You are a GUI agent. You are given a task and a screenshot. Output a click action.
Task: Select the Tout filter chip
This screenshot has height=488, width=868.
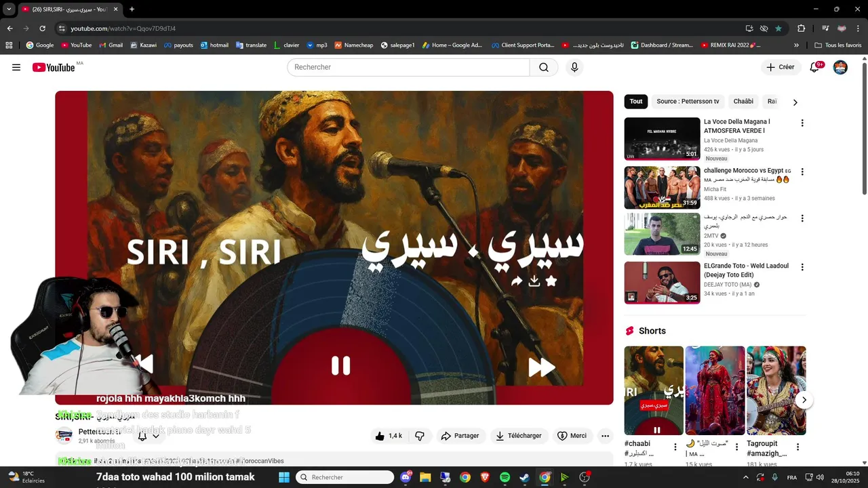(636, 102)
